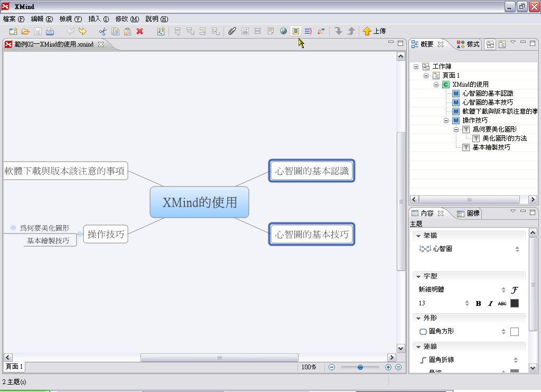Insert a subtopic with the Subtopic icon
This screenshot has height=392, width=541.
tap(190, 31)
